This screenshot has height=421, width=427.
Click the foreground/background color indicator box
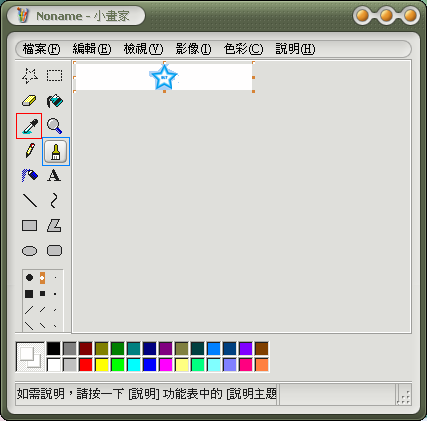click(30, 357)
